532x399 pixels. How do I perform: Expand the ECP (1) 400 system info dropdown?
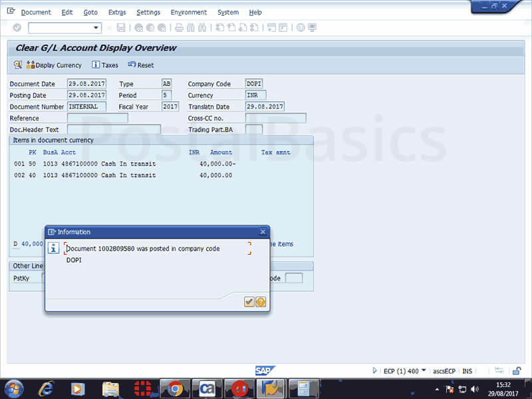pyautogui.click(x=424, y=370)
